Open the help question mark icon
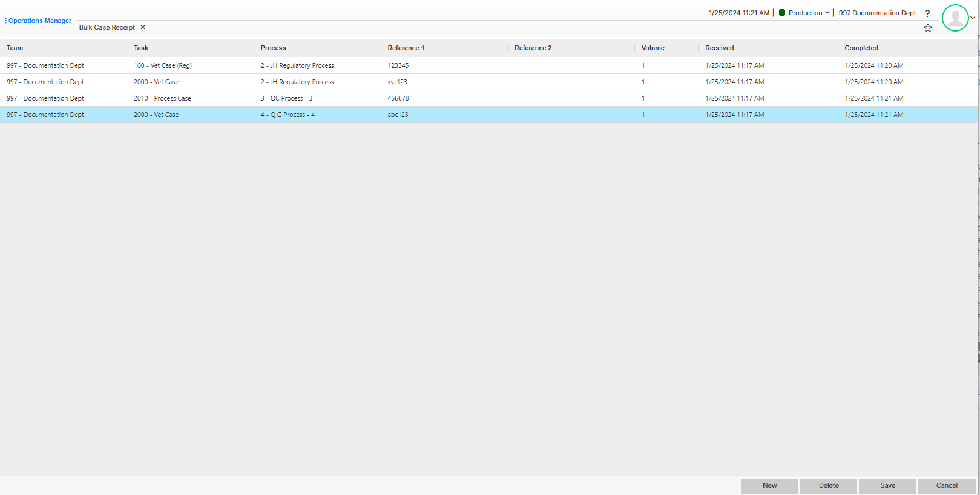Viewport: 980px width, 495px height. click(x=927, y=13)
